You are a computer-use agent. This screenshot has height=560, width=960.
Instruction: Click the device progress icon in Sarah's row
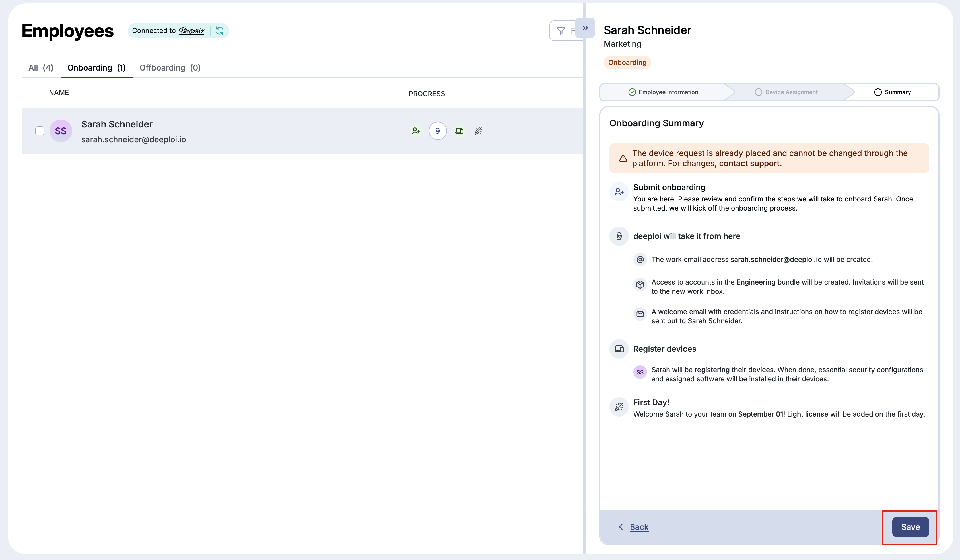[x=460, y=131]
